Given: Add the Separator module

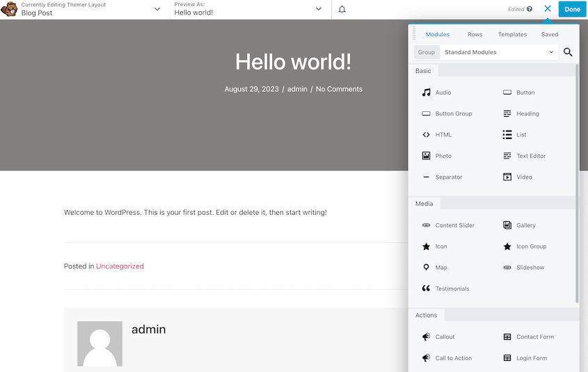Looking at the screenshot, I should pos(443,177).
